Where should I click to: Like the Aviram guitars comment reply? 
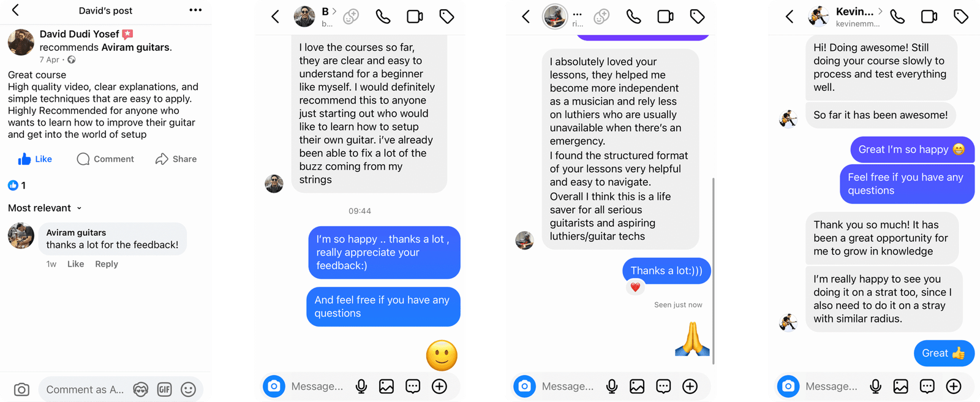click(x=75, y=264)
